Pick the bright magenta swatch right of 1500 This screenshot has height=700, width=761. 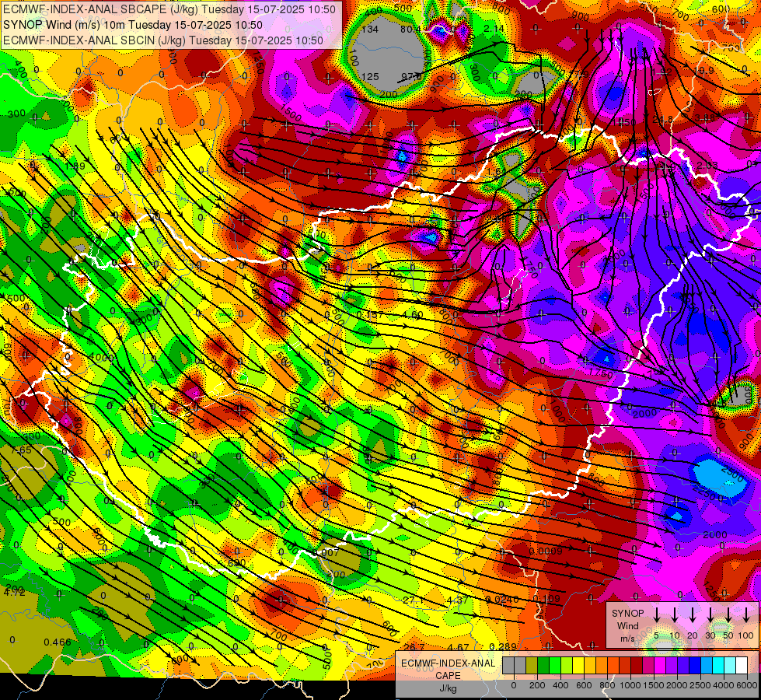(660, 666)
